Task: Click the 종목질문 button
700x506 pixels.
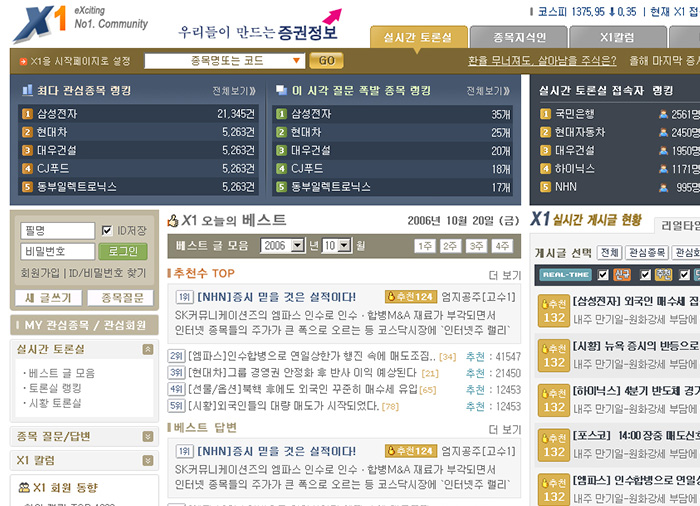Action: coord(121,298)
